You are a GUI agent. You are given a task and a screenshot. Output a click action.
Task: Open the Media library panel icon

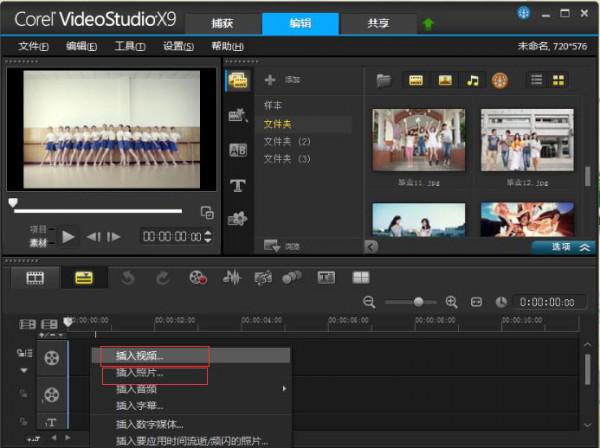click(x=238, y=81)
